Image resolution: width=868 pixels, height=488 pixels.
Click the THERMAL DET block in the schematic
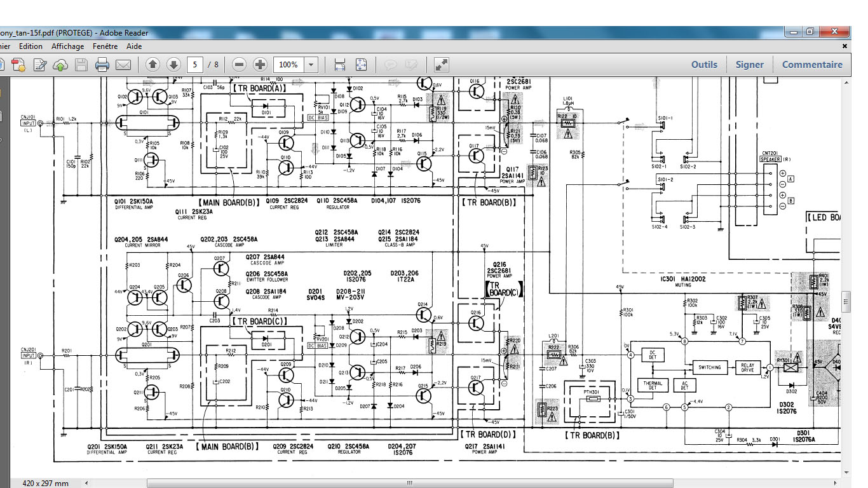[652, 385]
